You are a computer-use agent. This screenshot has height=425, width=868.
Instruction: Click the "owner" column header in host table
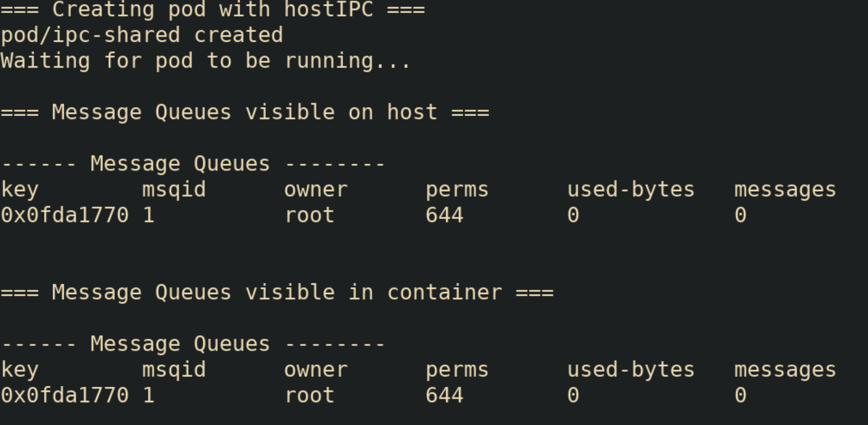[316, 189]
